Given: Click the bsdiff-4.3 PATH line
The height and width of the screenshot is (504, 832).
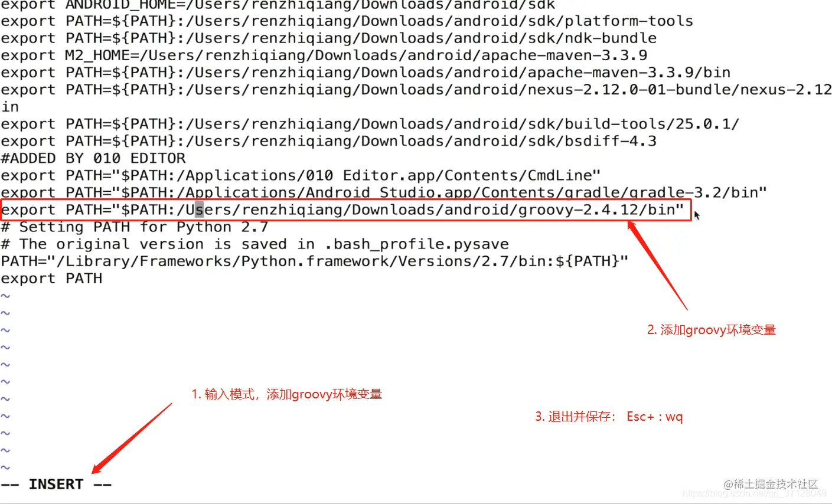Looking at the screenshot, I should [328, 141].
